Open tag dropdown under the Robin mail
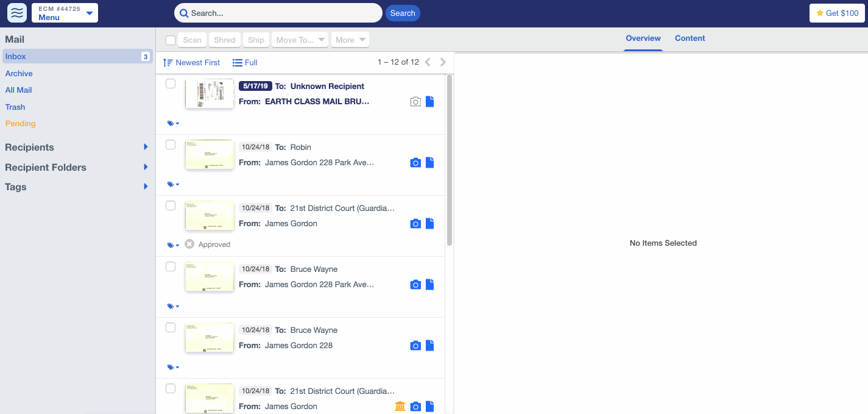The image size is (868, 414). click(173, 184)
